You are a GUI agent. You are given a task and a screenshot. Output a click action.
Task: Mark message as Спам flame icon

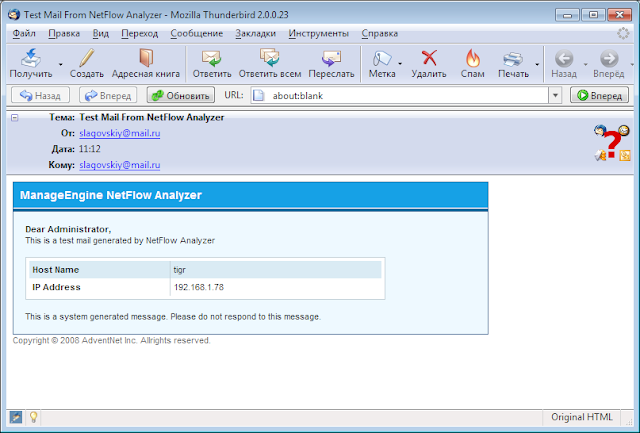point(473,58)
